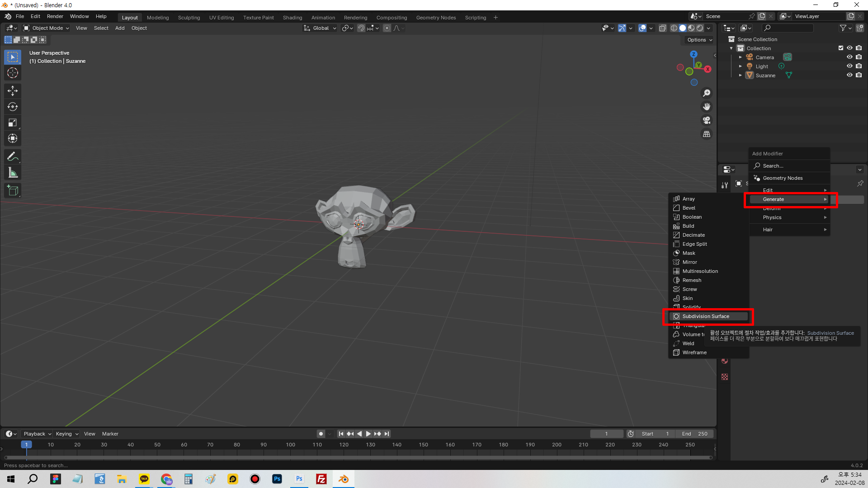
Task: Switch to Shading workspace tab
Action: [292, 18]
